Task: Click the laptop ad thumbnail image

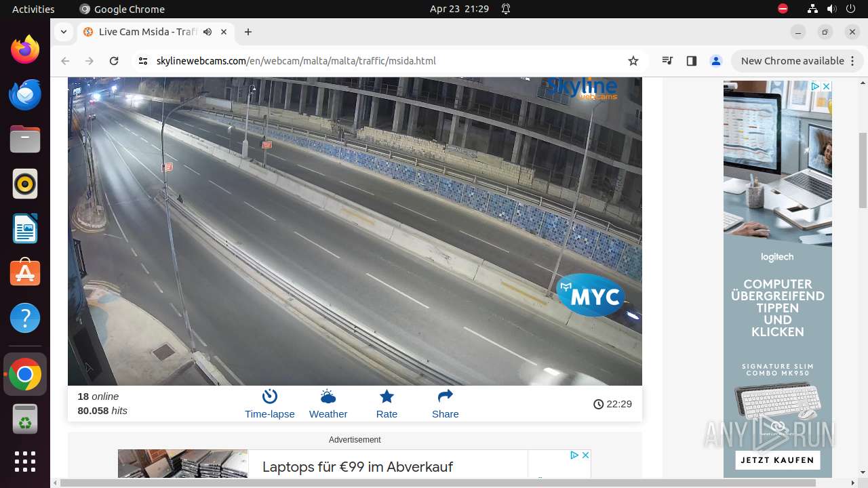Action: coord(183,464)
